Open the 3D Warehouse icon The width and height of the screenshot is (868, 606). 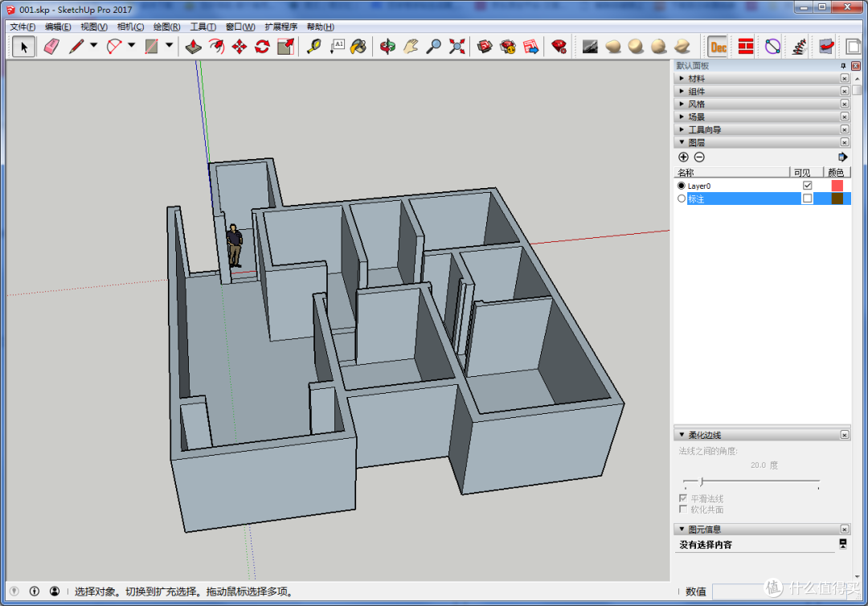click(x=485, y=47)
